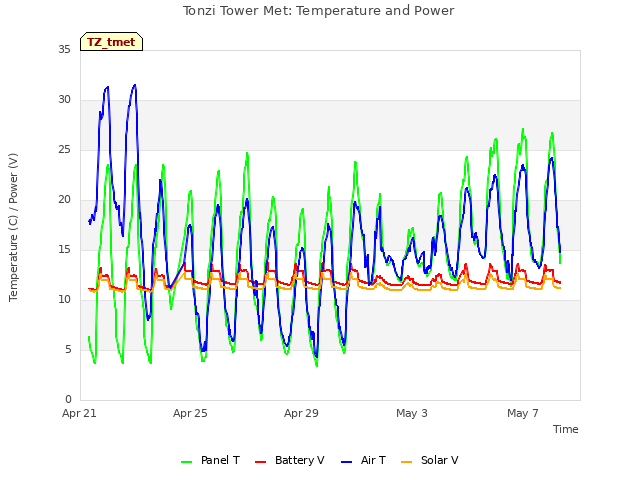Click the 25 y-axis tick label
The height and width of the screenshot is (480, 640).
click(x=64, y=150)
